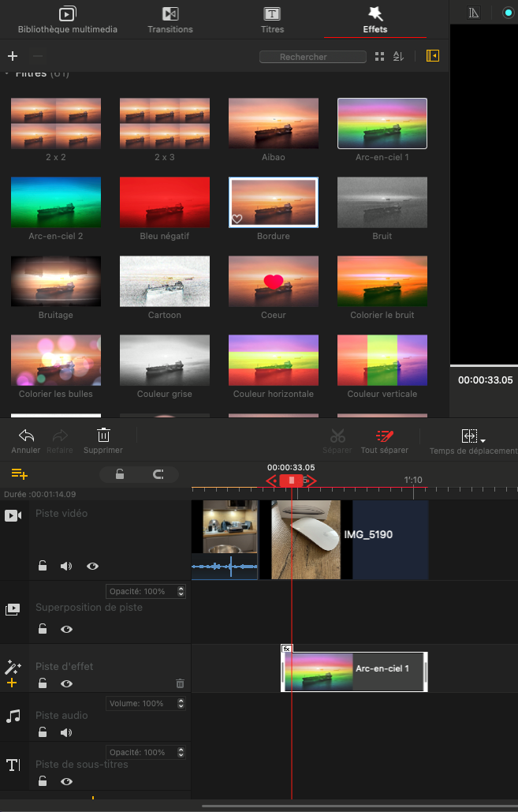This screenshot has width=518, height=812.
Task: Click the Piste de sous-titres text icon
Action: click(13, 765)
